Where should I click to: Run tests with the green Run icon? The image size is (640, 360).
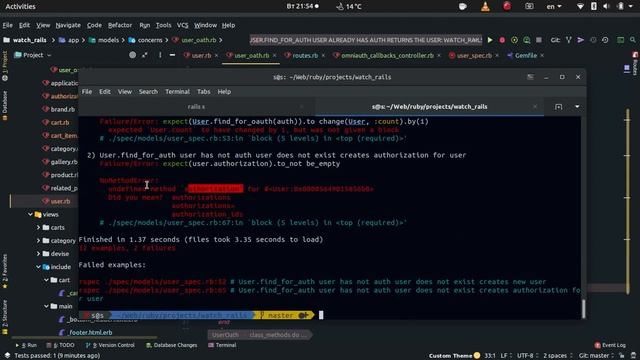(490, 40)
